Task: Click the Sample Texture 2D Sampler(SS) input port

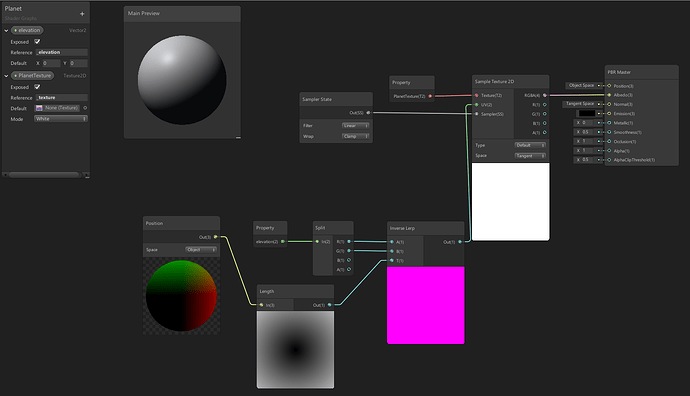Action: tap(476, 114)
